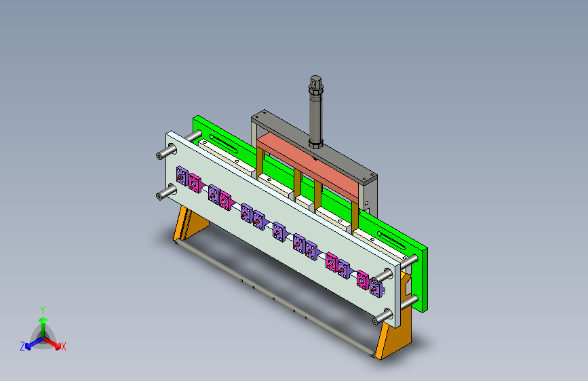Image resolution: width=588 pixels, height=381 pixels.
Task: Select the long tie rod joining the orange feet
Action: tap(274, 298)
